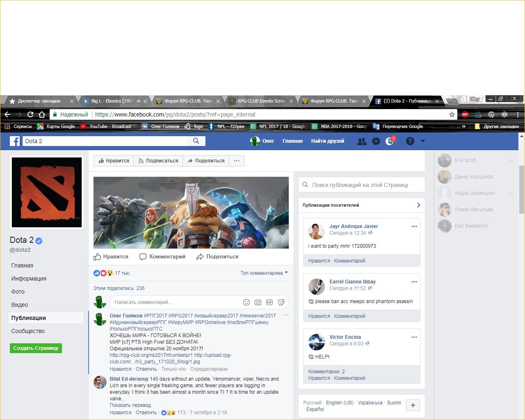
Task: Open Видео in the page sidebar
Action: pos(20,305)
